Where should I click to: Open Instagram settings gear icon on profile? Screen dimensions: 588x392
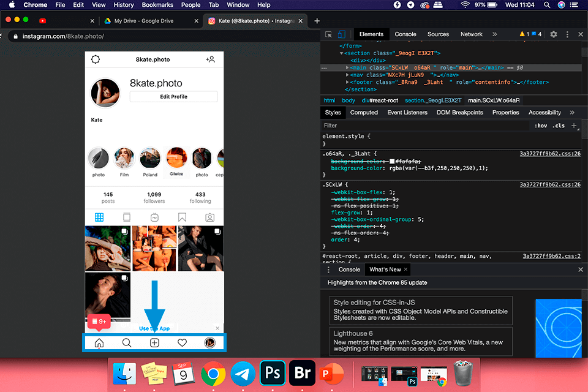[x=95, y=59]
